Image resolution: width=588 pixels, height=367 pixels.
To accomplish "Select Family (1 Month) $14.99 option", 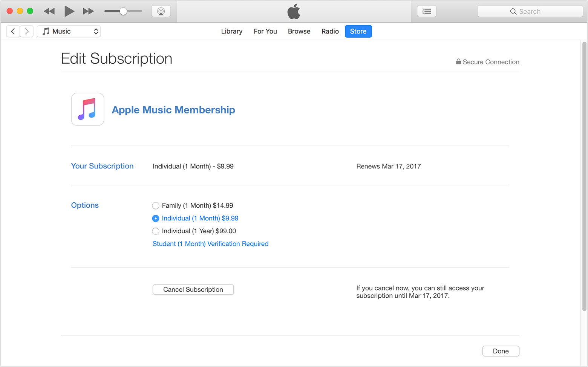I will [x=156, y=206].
